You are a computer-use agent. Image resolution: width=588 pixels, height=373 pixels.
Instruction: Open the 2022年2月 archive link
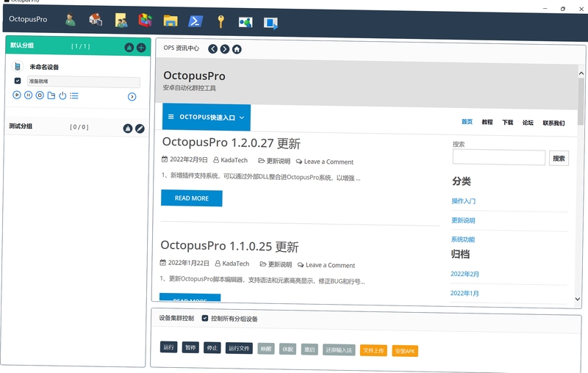465,274
